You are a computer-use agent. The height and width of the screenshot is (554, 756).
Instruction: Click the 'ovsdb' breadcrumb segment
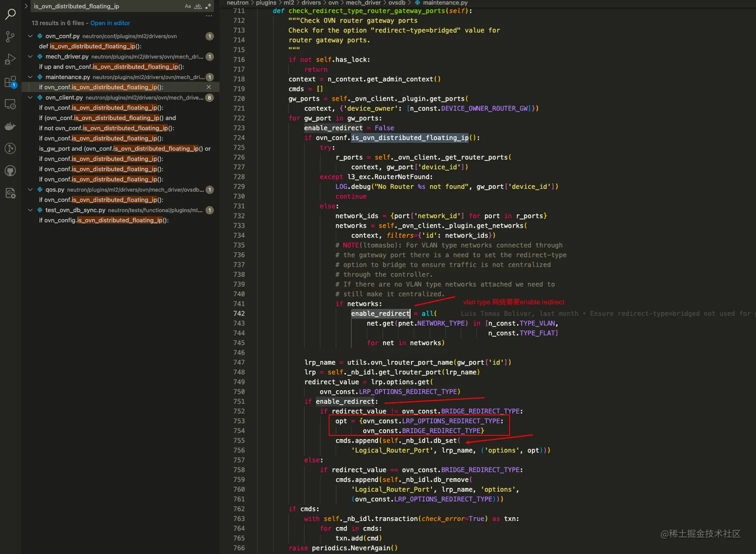point(397,3)
